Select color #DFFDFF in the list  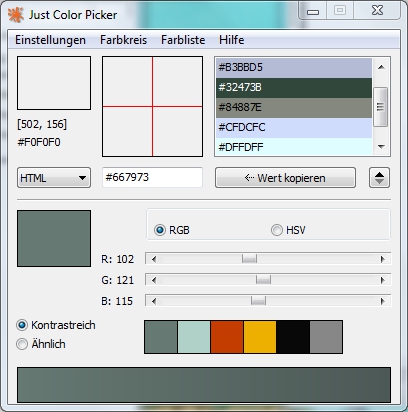point(294,146)
